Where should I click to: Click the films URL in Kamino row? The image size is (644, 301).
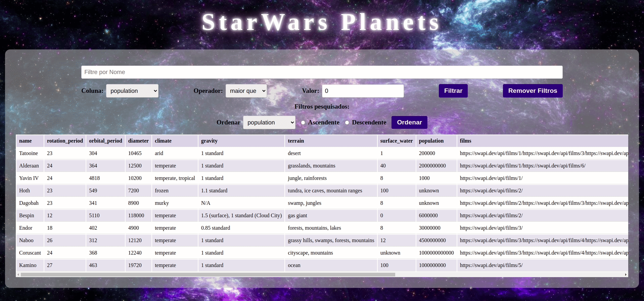coord(491,265)
